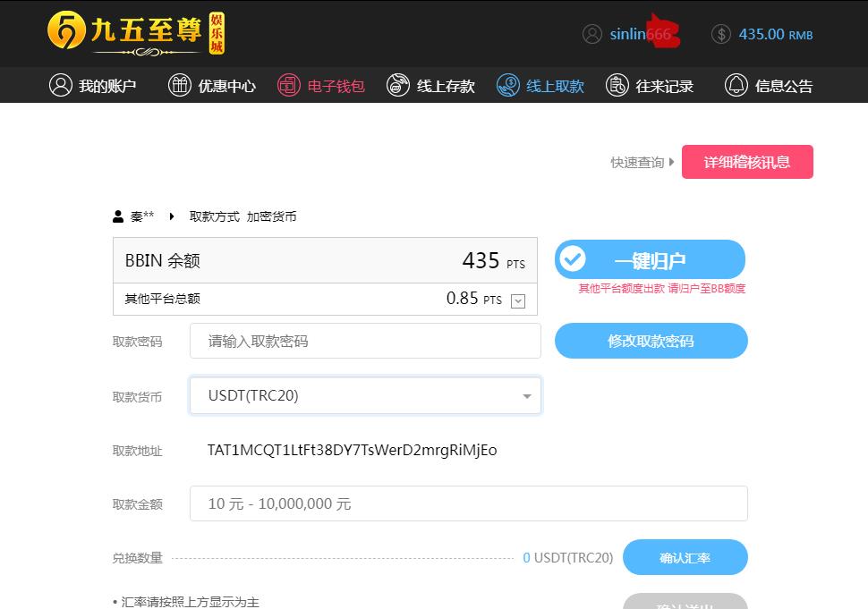Open 信息公告 notices
868x609 pixels.
click(x=769, y=86)
